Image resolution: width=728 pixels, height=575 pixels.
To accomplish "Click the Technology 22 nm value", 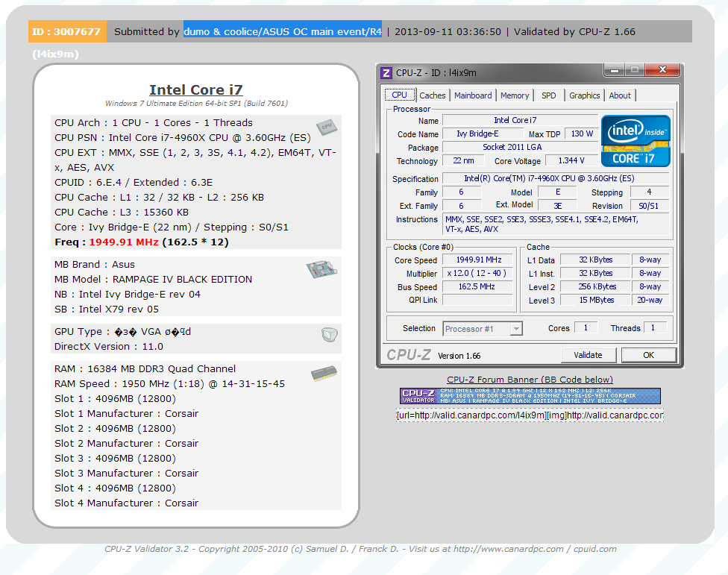I will (463, 160).
